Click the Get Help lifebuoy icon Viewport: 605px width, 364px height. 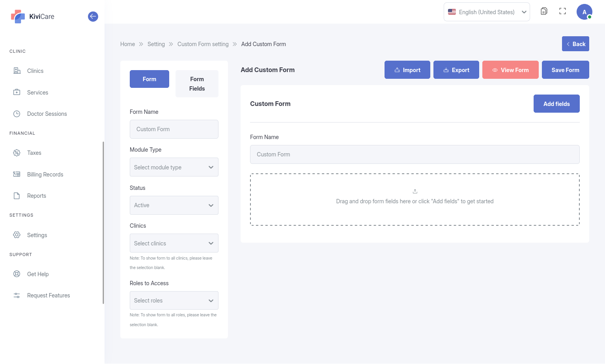pos(17,274)
